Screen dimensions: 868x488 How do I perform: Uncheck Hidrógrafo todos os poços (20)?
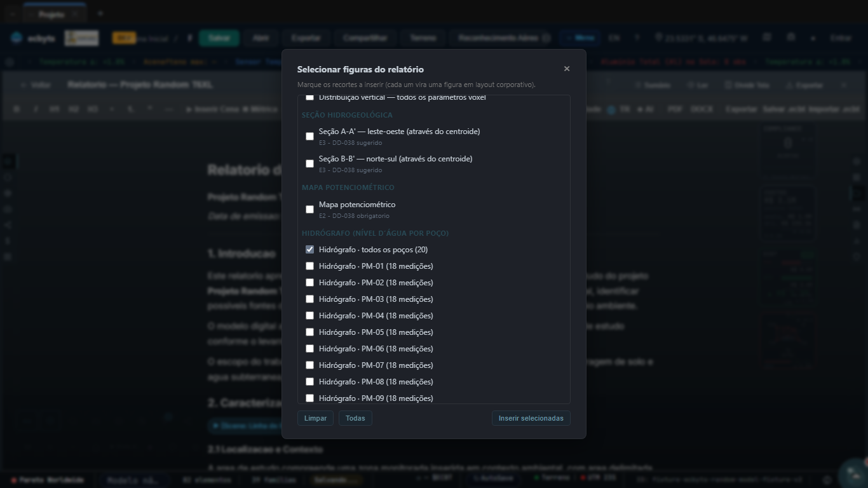309,250
